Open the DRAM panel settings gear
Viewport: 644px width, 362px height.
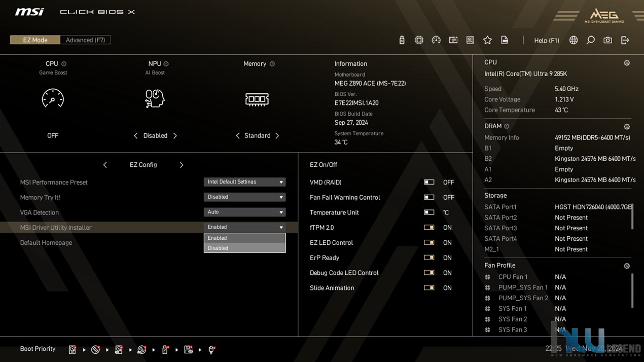pyautogui.click(x=627, y=127)
